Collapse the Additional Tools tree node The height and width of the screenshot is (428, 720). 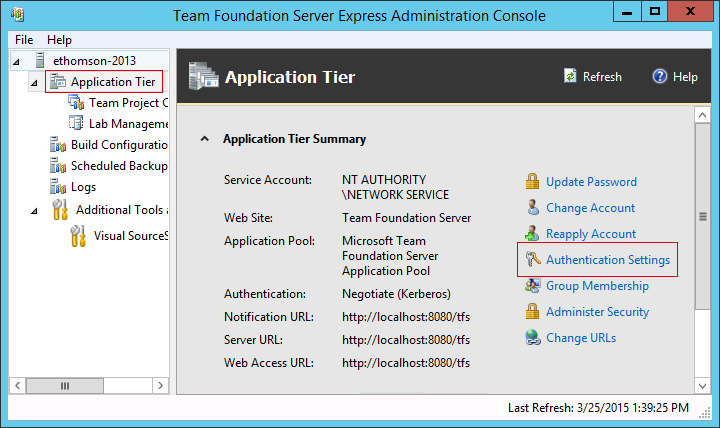34,211
